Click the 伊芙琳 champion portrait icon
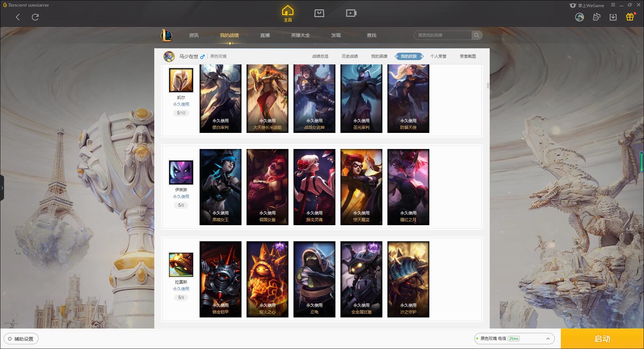Screen dimensions: 644x349 point(181,172)
